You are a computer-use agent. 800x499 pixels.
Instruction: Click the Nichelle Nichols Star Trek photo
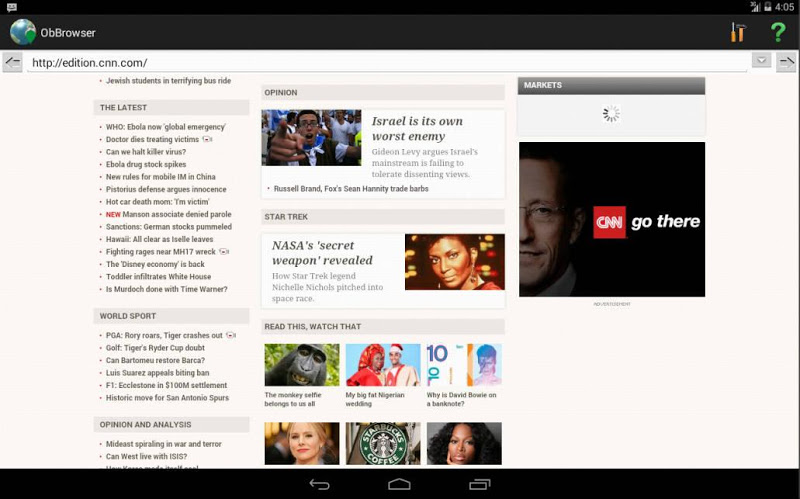point(455,262)
